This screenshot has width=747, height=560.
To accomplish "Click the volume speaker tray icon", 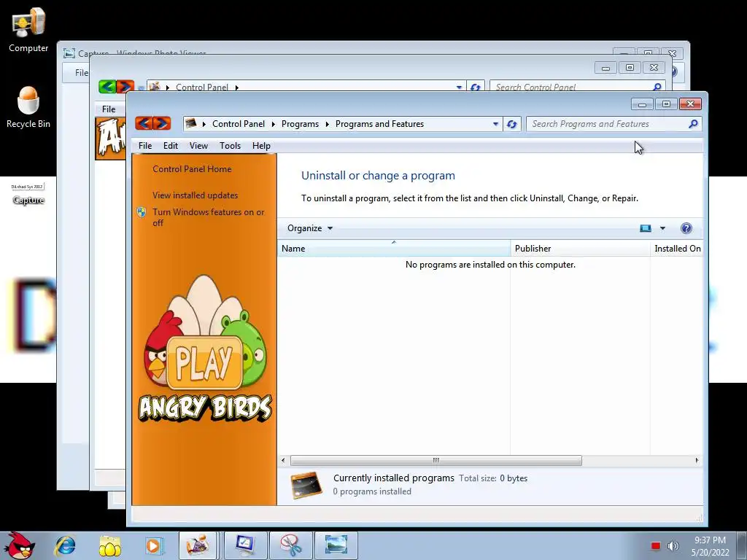I will click(x=673, y=546).
